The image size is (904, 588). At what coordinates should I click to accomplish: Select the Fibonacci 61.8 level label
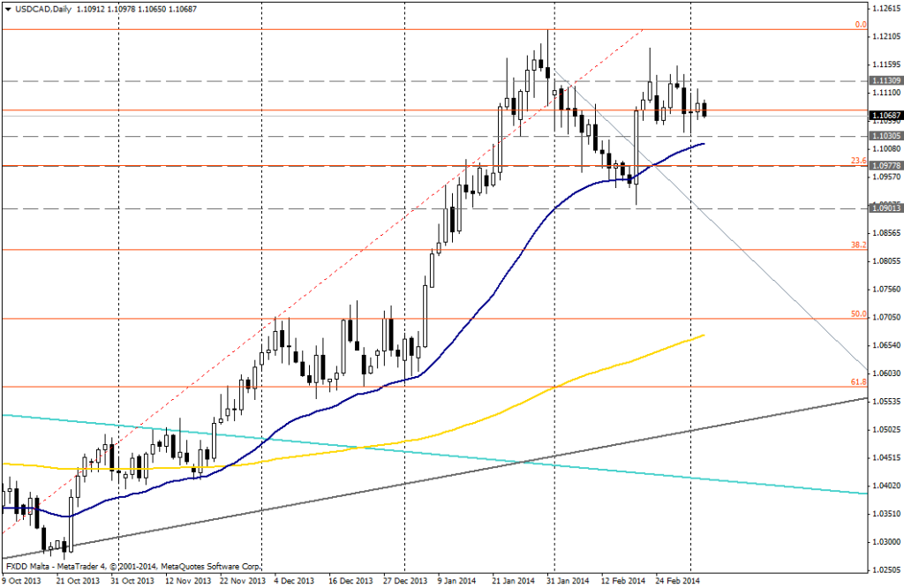click(856, 381)
